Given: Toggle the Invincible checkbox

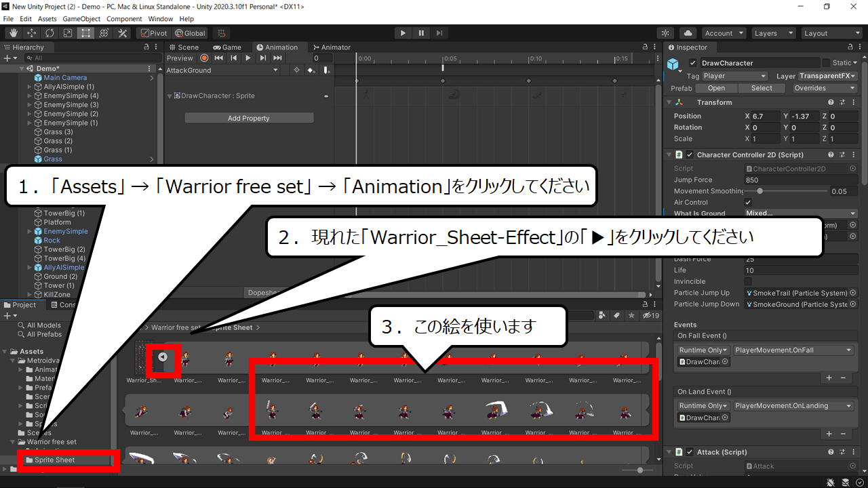Looking at the screenshot, I should click(x=748, y=281).
